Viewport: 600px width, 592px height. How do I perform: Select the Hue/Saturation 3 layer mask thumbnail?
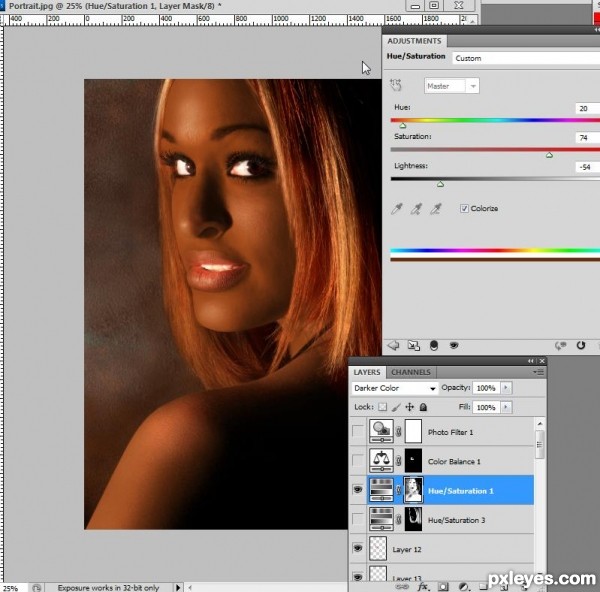[x=413, y=519]
